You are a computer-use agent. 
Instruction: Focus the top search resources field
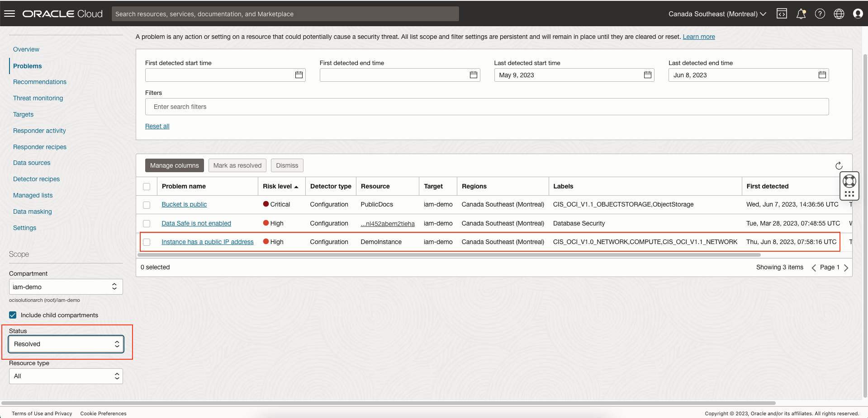coord(285,14)
